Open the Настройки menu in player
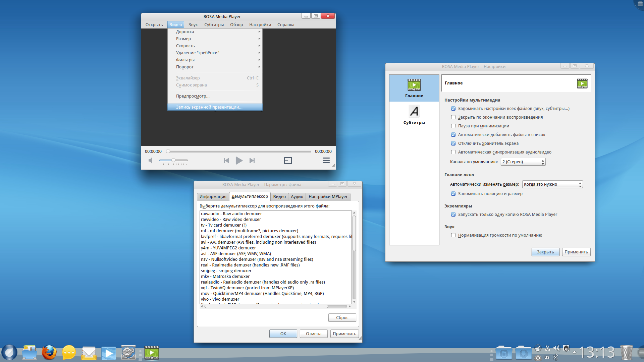The width and height of the screenshot is (644, 362). point(260,25)
